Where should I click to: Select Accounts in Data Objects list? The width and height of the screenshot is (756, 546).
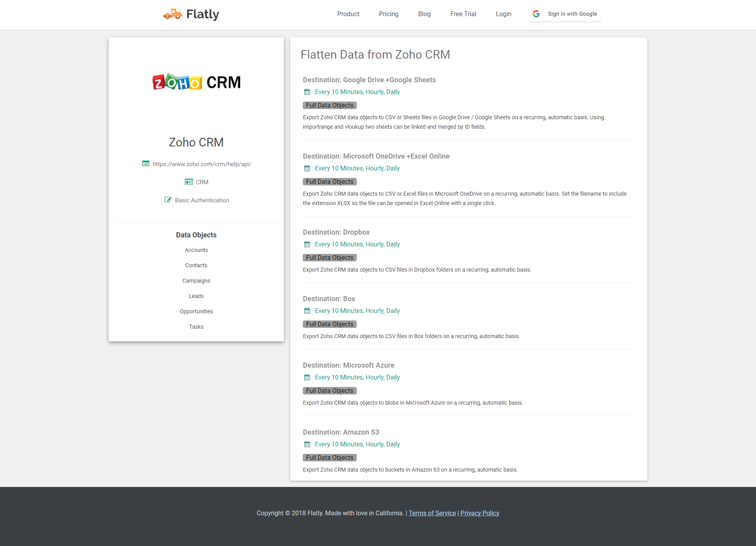tap(196, 250)
